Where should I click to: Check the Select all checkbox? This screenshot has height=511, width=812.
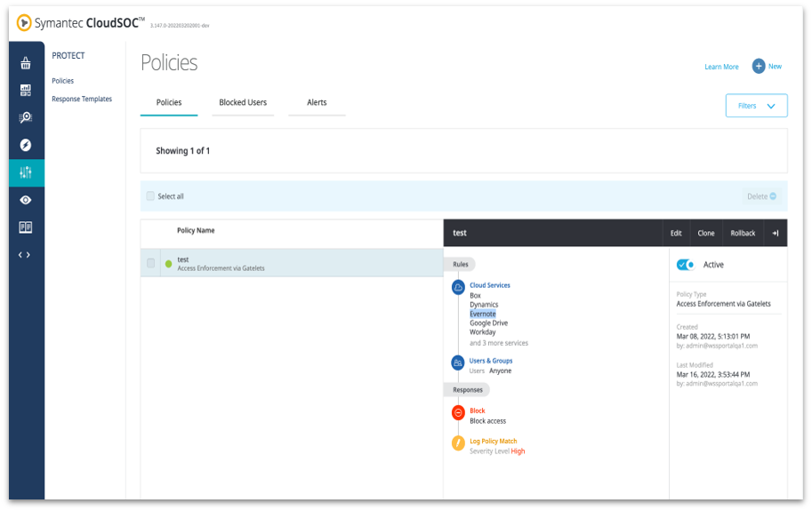(150, 196)
